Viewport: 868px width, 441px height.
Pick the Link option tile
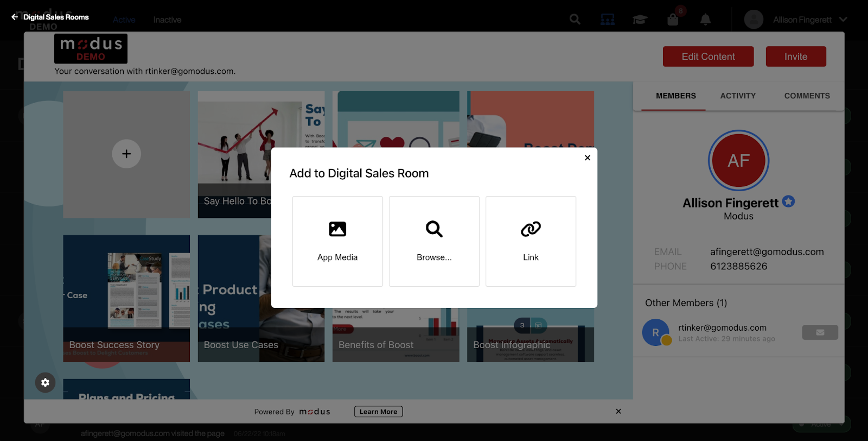(531, 241)
